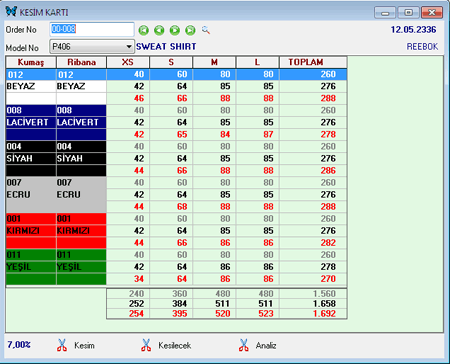Go to last record navigation icon
The image size is (450, 364).
190,30
